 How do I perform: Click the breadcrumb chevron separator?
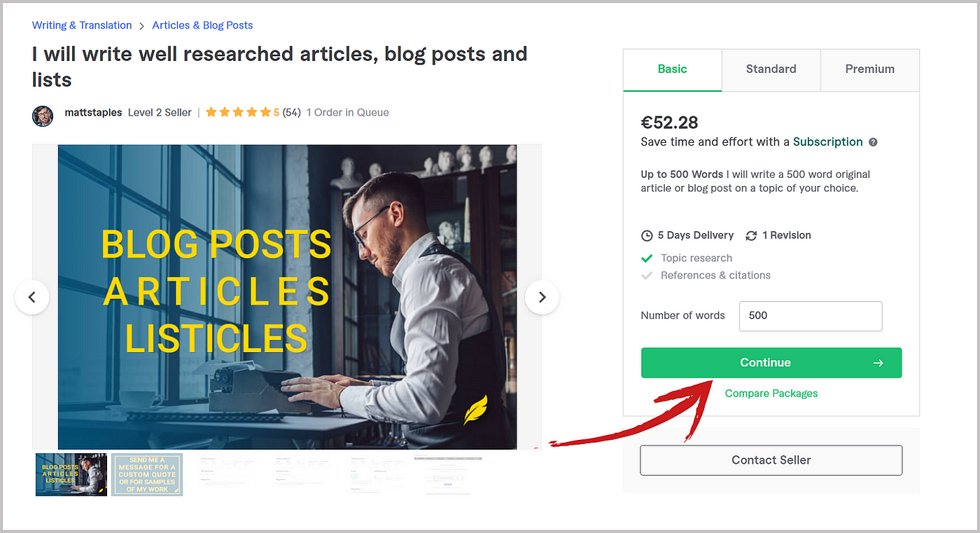[142, 26]
